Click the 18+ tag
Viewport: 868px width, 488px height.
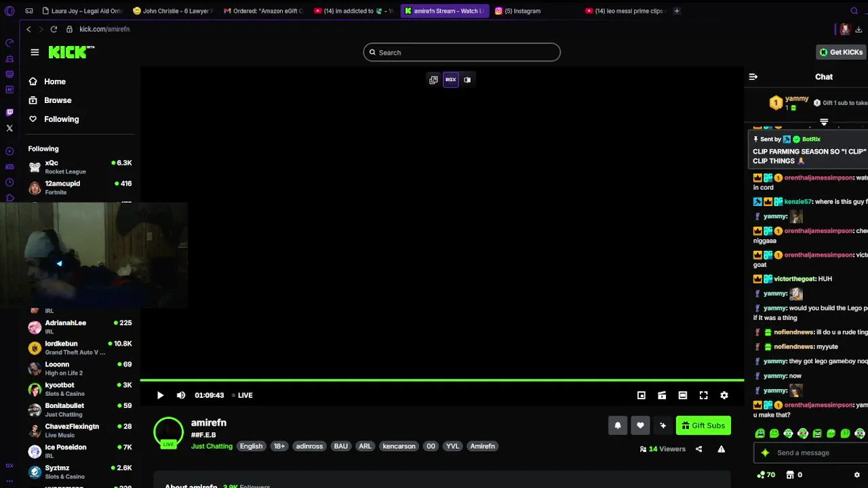pyautogui.click(x=279, y=446)
